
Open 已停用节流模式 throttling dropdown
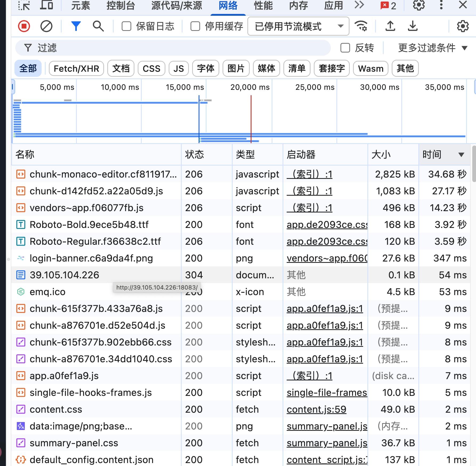pyautogui.click(x=298, y=26)
